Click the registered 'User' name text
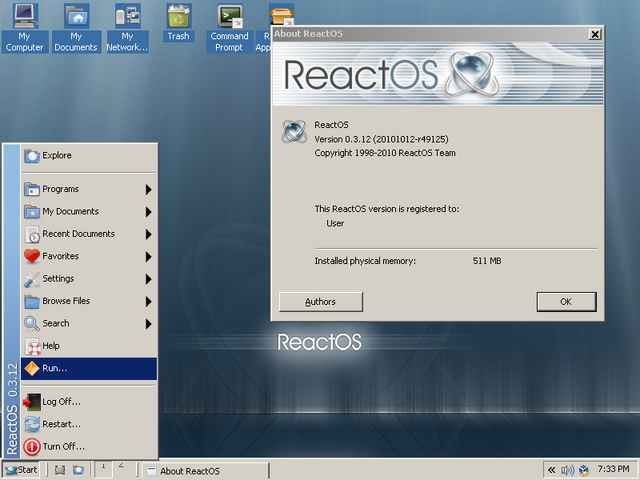Image resolution: width=640 pixels, height=480 pixels. (x=335, y=224)
